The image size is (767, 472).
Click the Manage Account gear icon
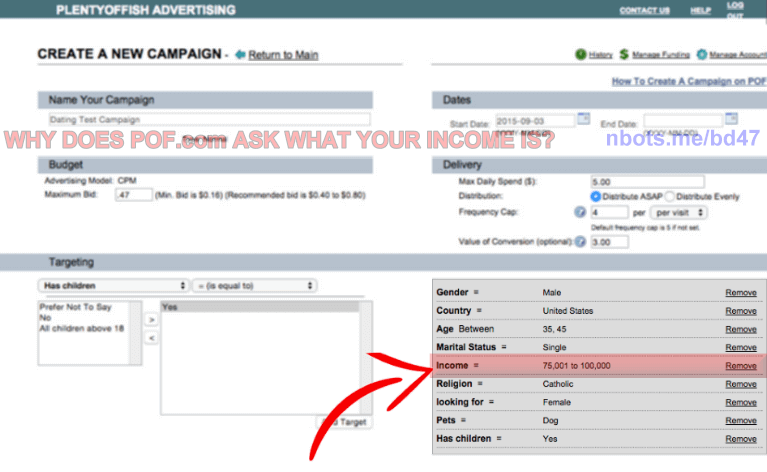(702, 54)
